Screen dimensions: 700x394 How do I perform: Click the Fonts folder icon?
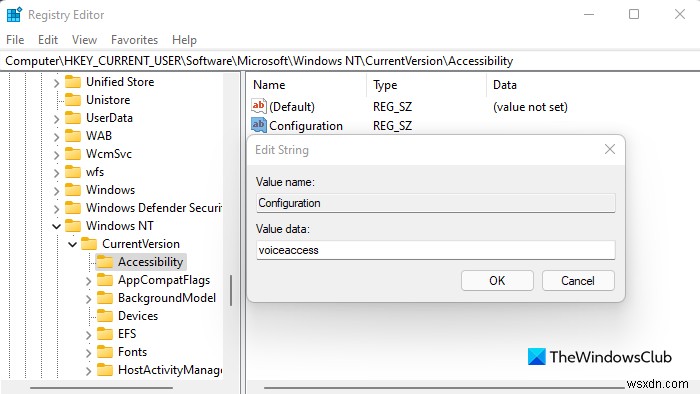[105, 352]
